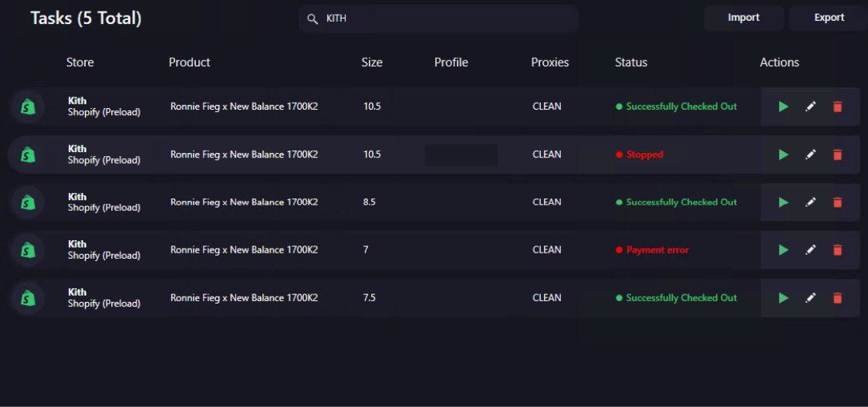Edit the Stopped task with pencil icon
The height and width of the screenshot is (407, 868).
(810, 154)
